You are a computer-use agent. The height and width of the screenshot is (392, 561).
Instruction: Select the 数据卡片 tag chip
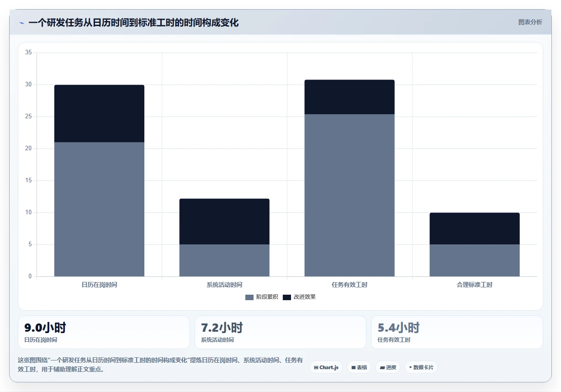[421, 367]
